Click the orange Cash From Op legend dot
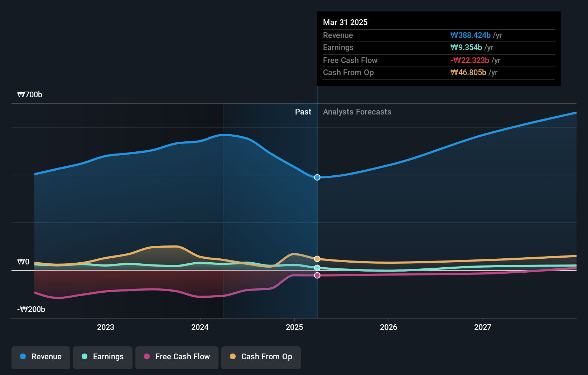588x375 pixels. pyautogui.click(x=233, y=357)
